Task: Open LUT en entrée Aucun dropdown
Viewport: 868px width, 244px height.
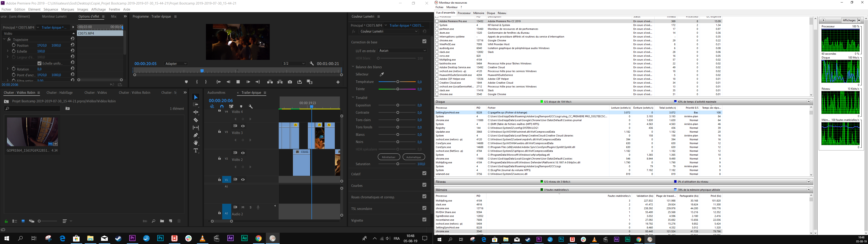Action: tap(403, 51)
